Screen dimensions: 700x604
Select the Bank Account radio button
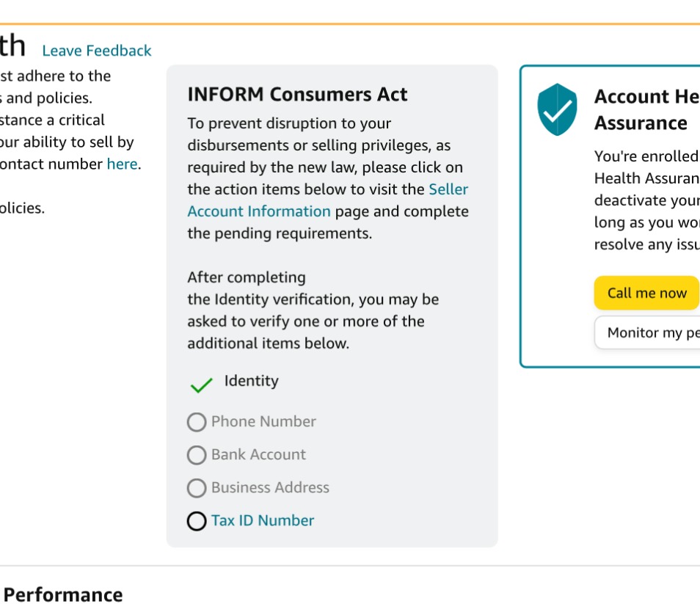point(196,455)
